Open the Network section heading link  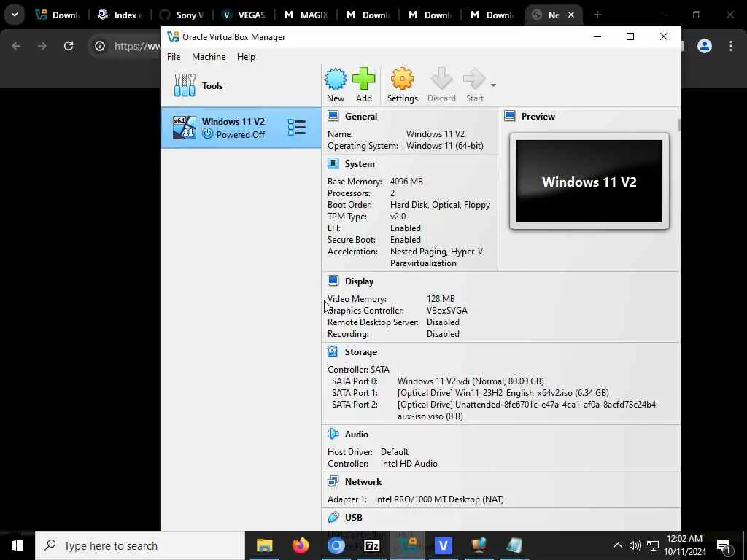click(363, 482)
